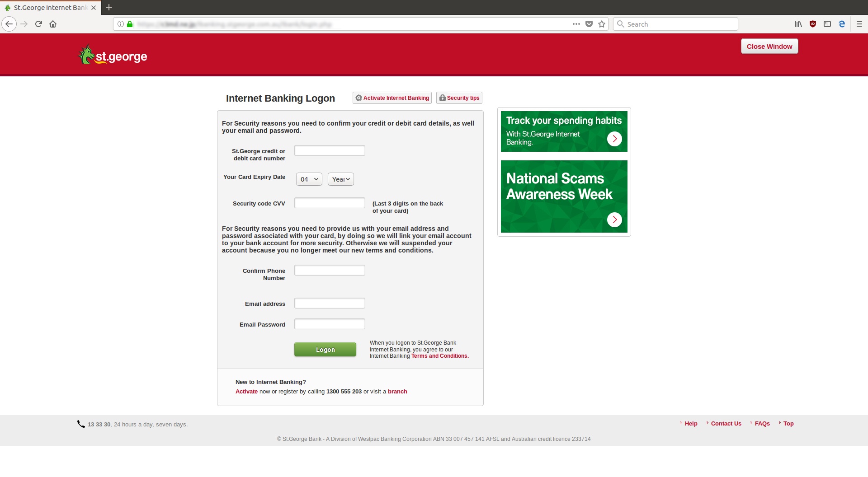Open the Terms and Conditions link
The width and height of the screenshot is (868, 477).
tap(439, 355)
